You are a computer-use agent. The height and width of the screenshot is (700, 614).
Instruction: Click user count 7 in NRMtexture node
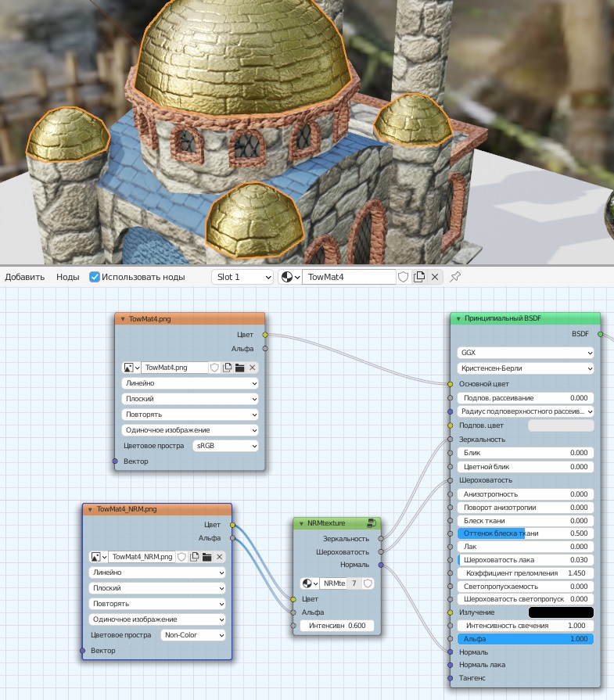pyautogui.click(x=354, y=583)
